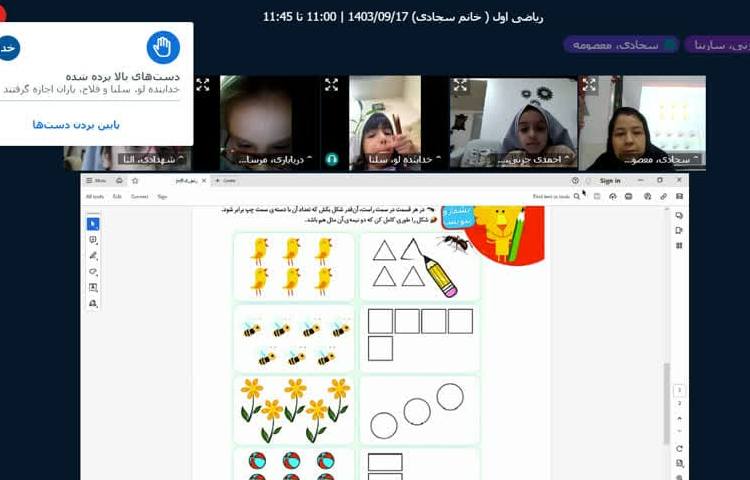
Task: Open the chevron next to سجادی معصو name
Action: pyautogui.click(x=695, y=158)
